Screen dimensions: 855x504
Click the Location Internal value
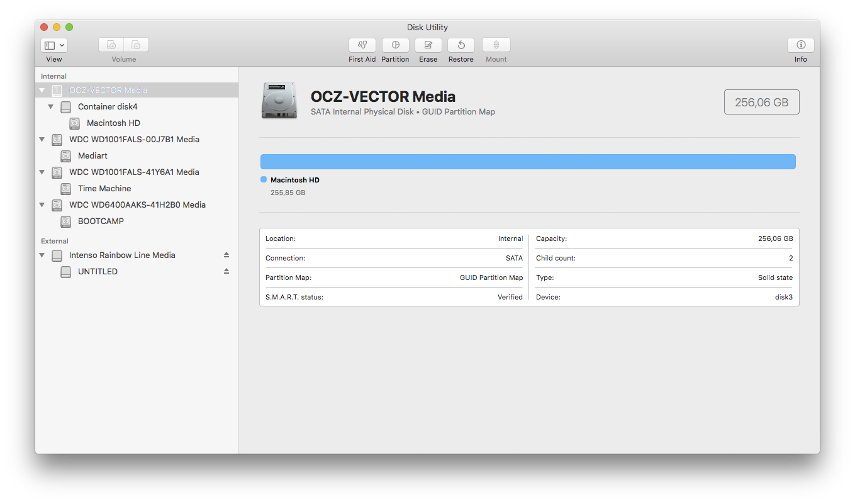pyautogui.click(x=510, y=238)
